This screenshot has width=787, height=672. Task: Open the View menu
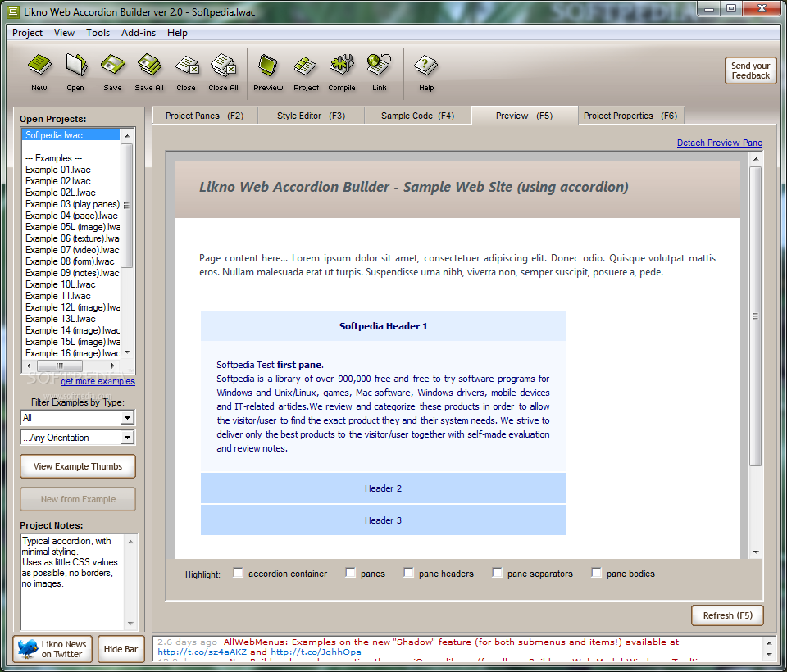tap(64, 33)
